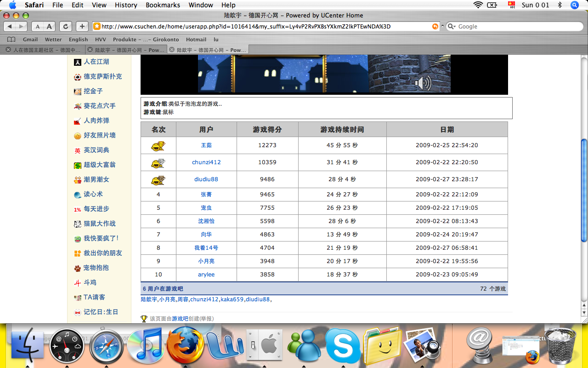This screenshot has width=588, height=368.
Task: Launch Firefox from the dock
Action: pos(186,345)
